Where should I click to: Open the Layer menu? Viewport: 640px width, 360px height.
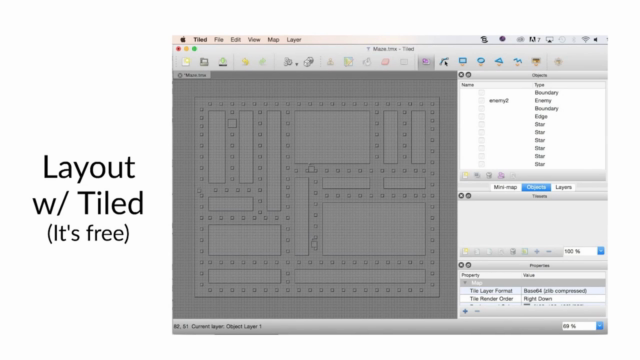pyautogui.click(x=293, y=40)
